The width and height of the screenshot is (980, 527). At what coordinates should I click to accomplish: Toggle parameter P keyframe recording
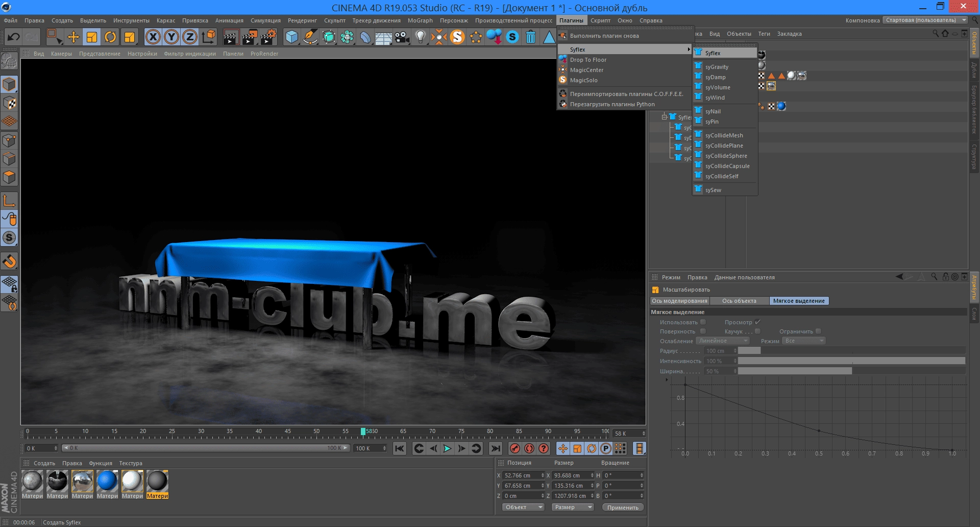click(x=606, y=448)
